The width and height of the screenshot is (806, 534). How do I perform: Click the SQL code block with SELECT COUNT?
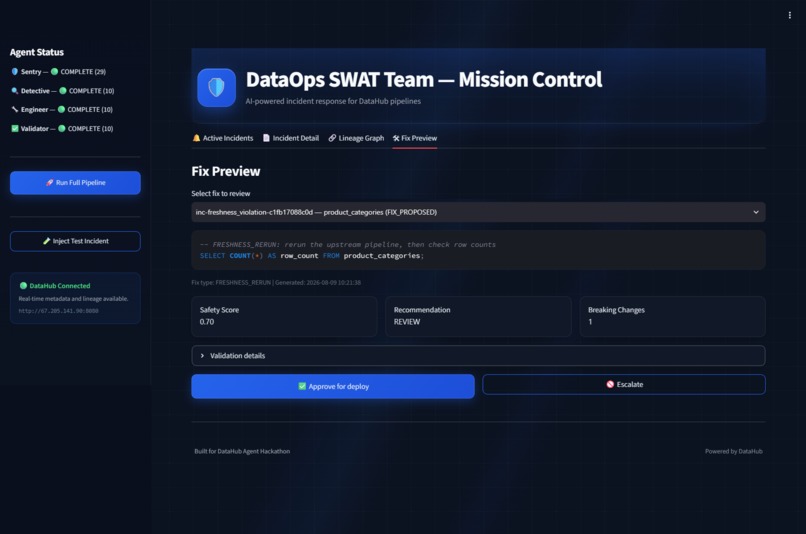pyautogui.click(x=478, y=250)
